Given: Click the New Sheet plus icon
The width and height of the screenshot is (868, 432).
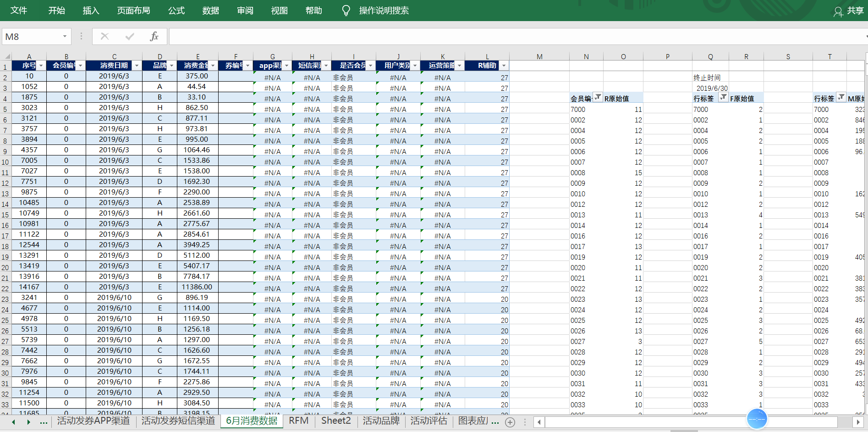Looking at the screenshot, I should coord(510,422).
